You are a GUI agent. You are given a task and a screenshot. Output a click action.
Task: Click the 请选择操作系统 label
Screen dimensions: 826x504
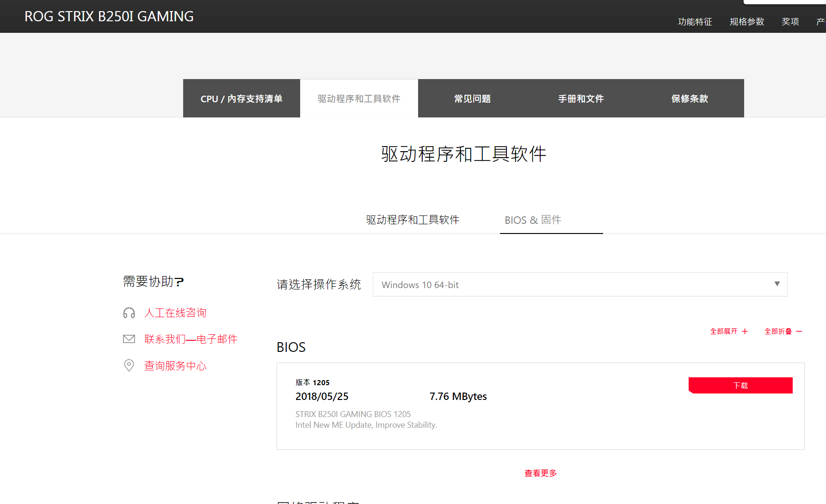(319, 284)
